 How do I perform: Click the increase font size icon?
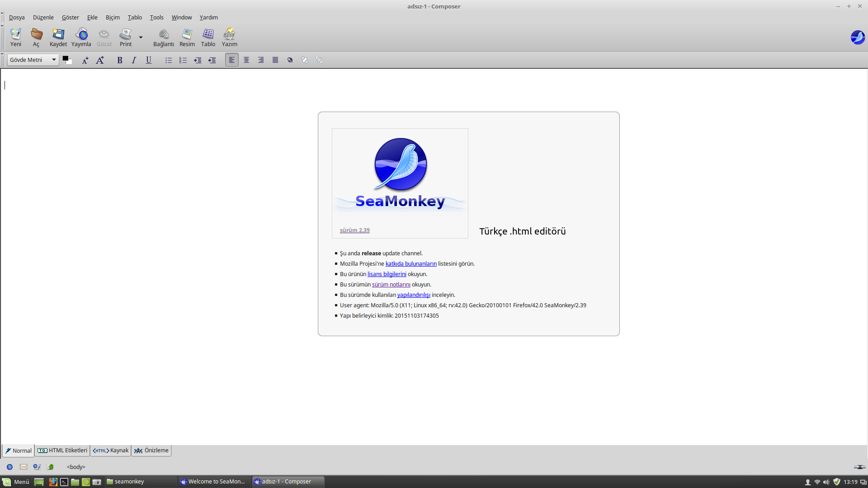point(100,60)
